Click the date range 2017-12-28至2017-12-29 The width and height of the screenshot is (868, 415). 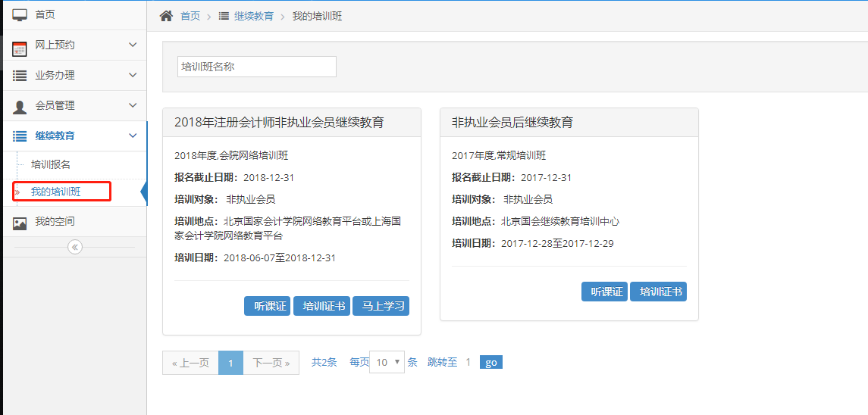click(x=557, y=243)
